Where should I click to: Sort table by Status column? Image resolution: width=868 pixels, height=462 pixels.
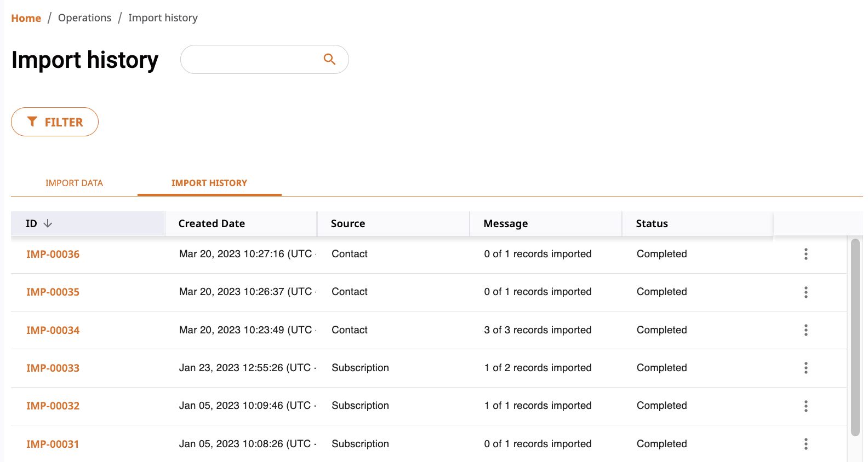pos(652,223)
